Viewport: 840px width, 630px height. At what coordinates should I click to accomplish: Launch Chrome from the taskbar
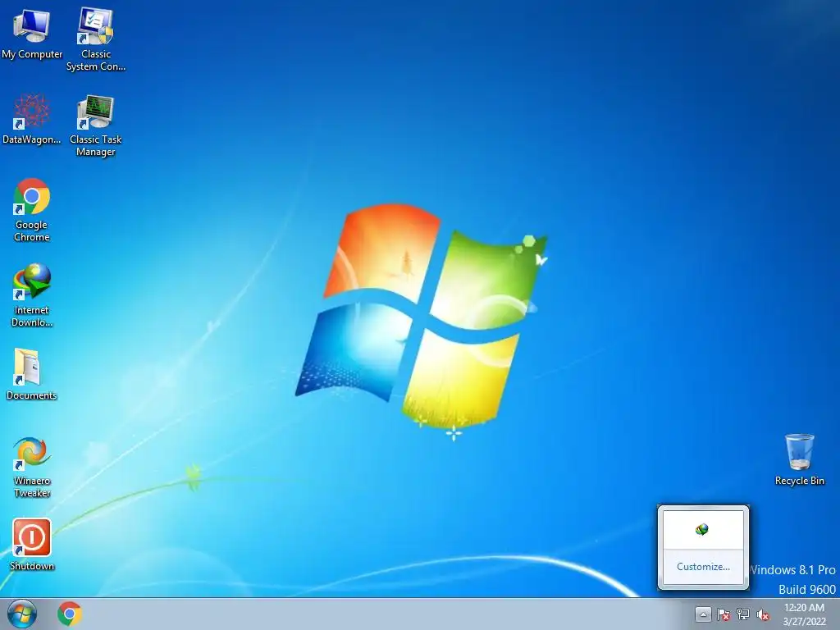(70, 614)
